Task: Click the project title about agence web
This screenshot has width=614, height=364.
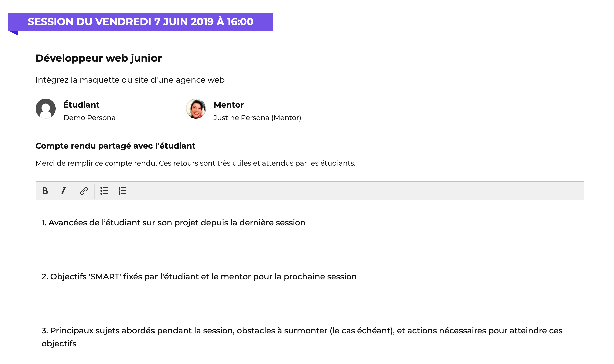Action: point(130,80)
